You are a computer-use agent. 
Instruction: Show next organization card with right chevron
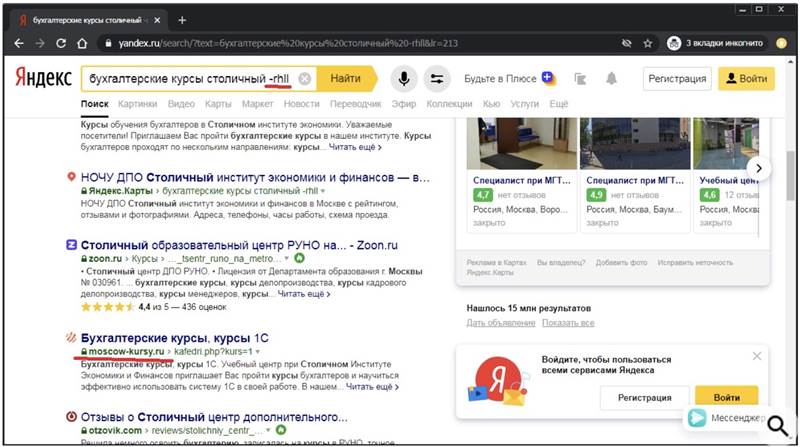(x=759, y=168)
